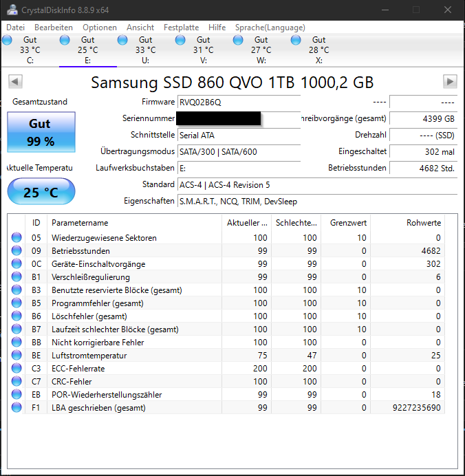Click the Gesamtzustand label

[40, 102]
